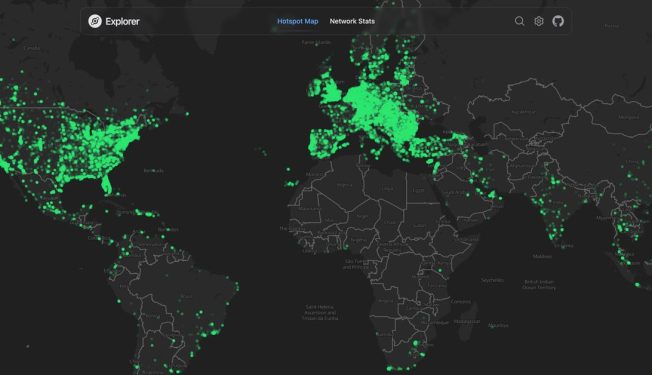Click the Saint Helena map label
The height and width of the screenshot is (375, 652).
[x=320, y=312]
